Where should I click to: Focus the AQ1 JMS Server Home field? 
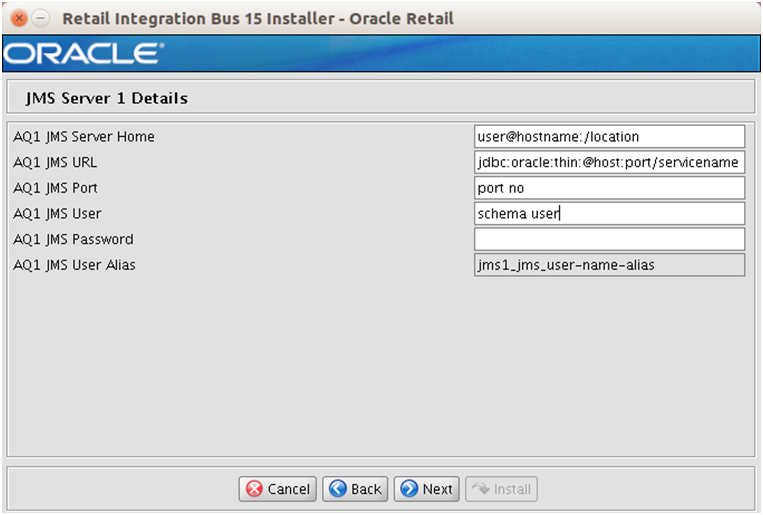(x=609, y=136)
